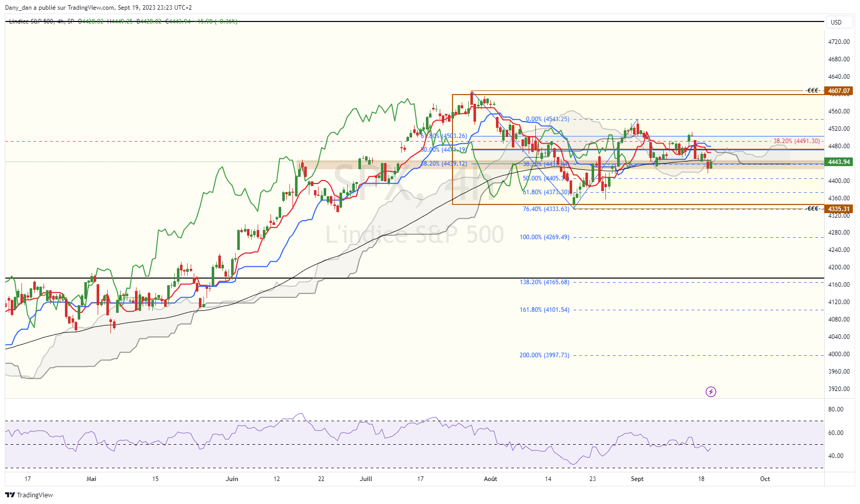Click the orange 4607.07 price label

click(839, 91)
